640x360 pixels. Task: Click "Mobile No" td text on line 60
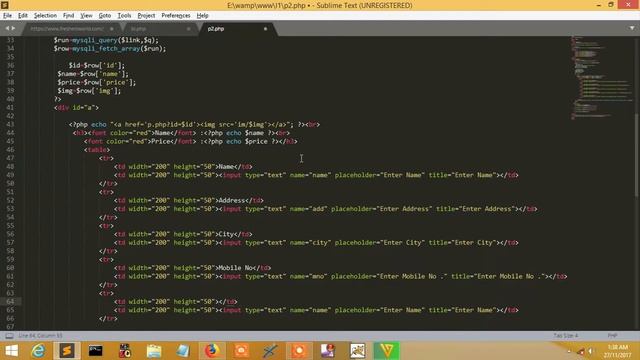[x=237, y=268]
